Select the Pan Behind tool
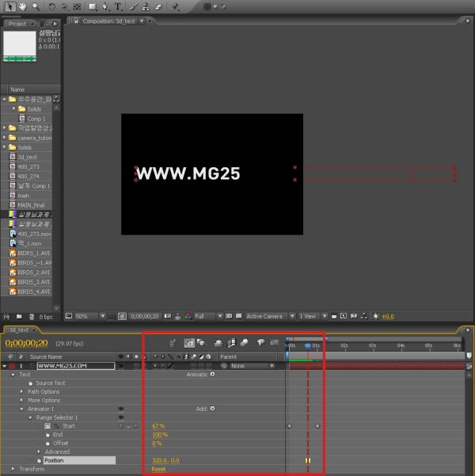The image size is (475, 476). [x=77, y=6]
